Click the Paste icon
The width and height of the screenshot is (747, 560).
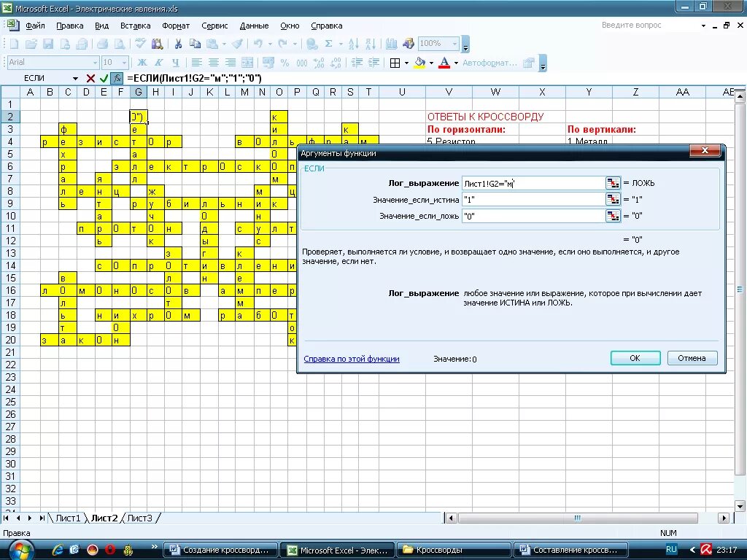(212, 44)
